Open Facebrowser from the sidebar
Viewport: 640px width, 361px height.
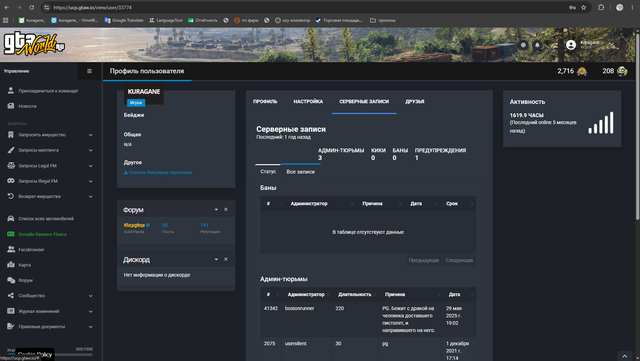[31, 250]
